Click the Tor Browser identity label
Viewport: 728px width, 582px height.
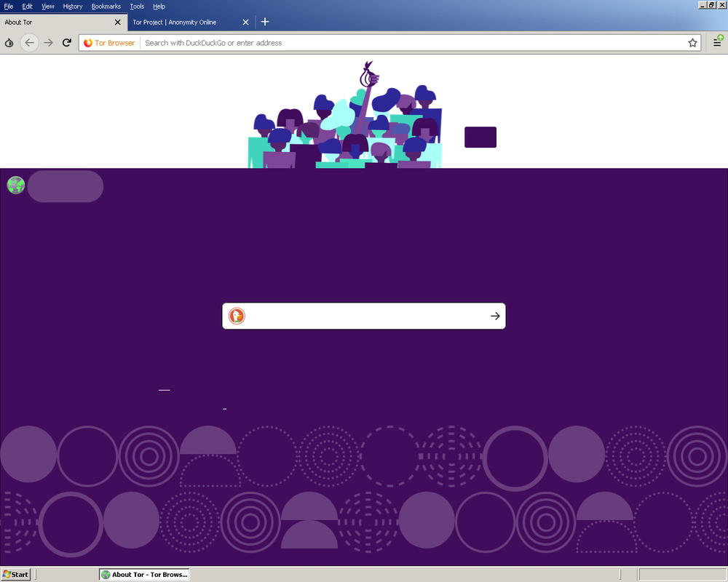pos(109,43)
